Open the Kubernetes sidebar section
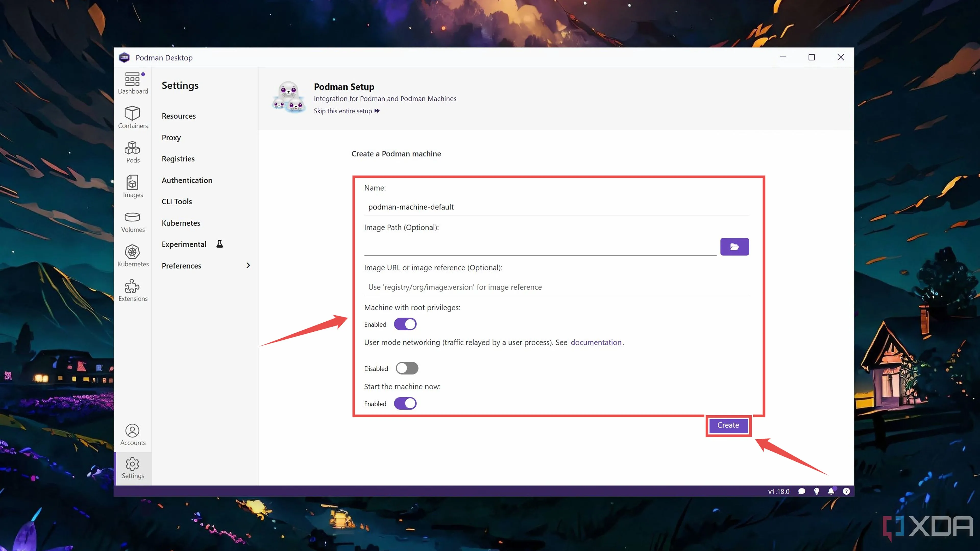The height and width of the screenshot is (551, 980). 133,256
